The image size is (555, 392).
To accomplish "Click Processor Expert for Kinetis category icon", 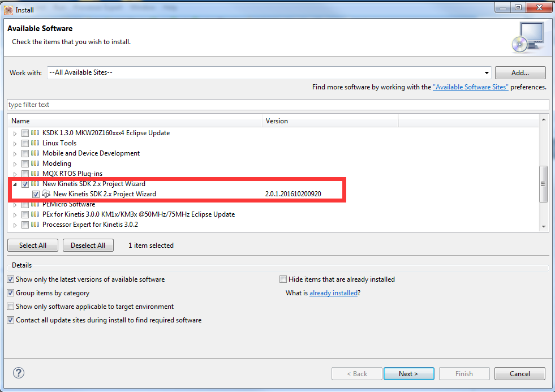I will pos(35,225).
